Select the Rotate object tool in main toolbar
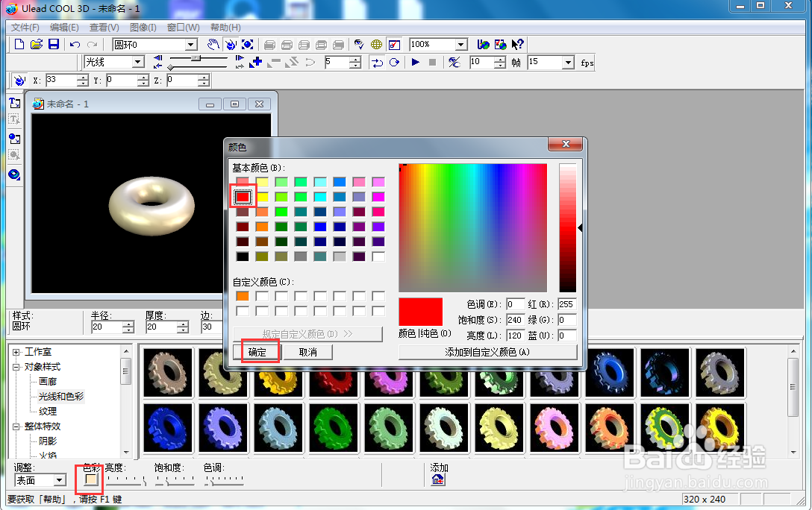 tap(231, 45)
